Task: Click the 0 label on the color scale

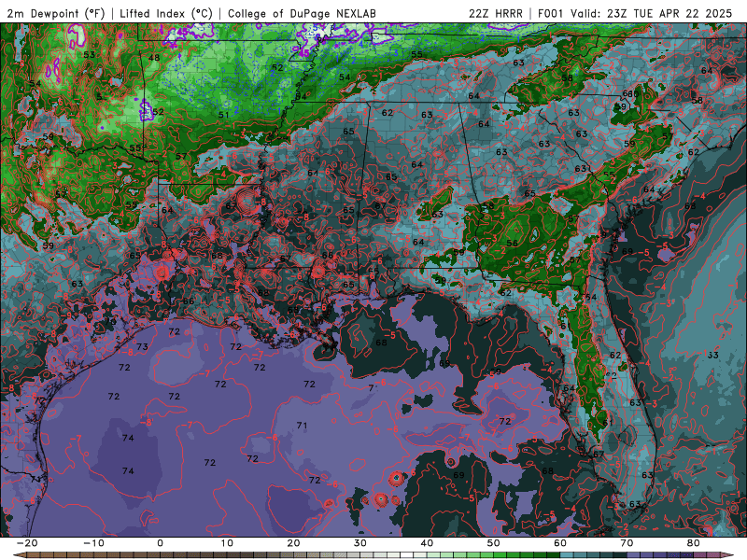Action: [x=160, y=543]
